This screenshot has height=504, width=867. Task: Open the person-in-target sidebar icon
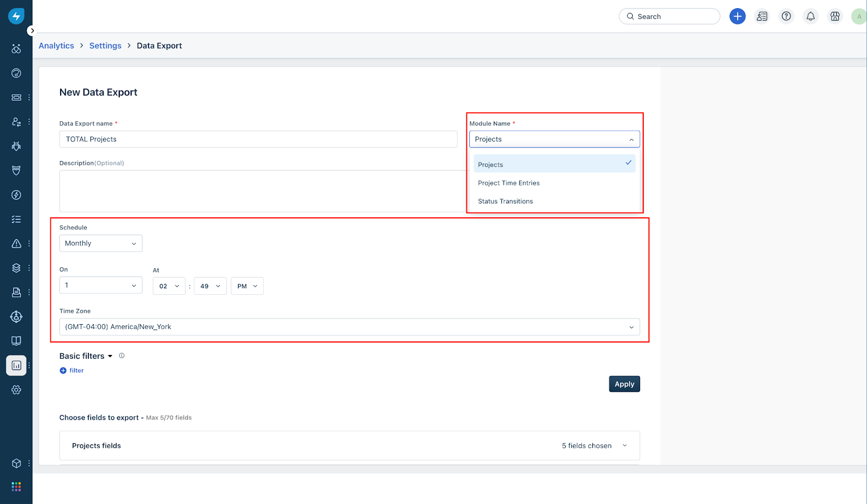click(16, 316)
